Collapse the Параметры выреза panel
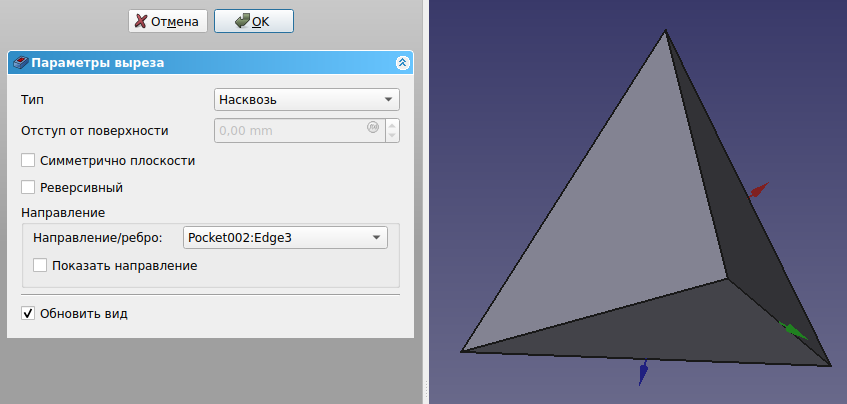 (x=402, y=63)
